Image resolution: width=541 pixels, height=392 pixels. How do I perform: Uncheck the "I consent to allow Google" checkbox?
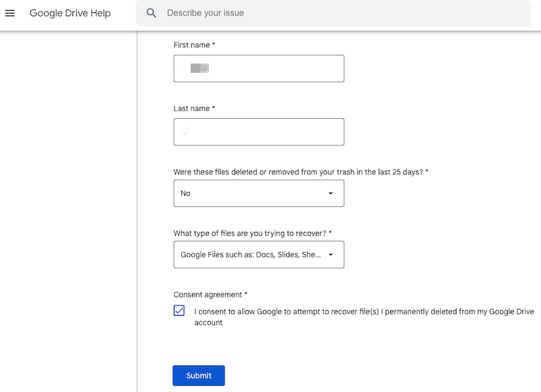(x=179, y=311)
